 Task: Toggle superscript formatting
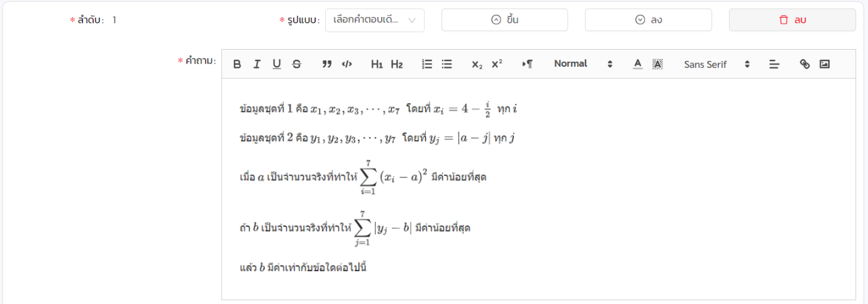[x=497, y=64]
